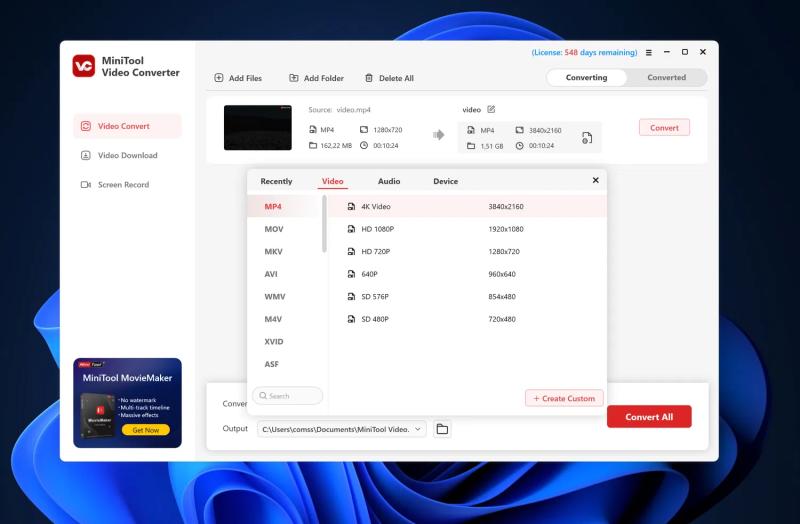Click the 1.51 GB target size text
800x524 pixels.
click(x=492, y=146)
